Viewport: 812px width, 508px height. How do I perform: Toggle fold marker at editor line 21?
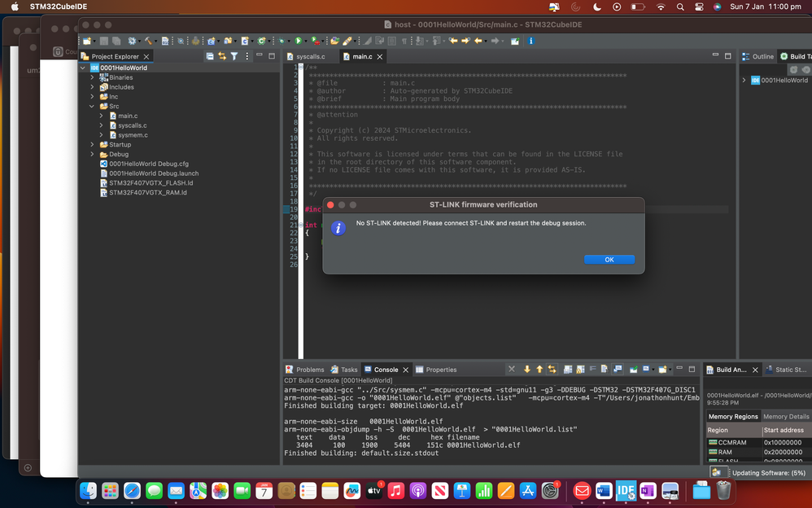click(x=301, y=225)
